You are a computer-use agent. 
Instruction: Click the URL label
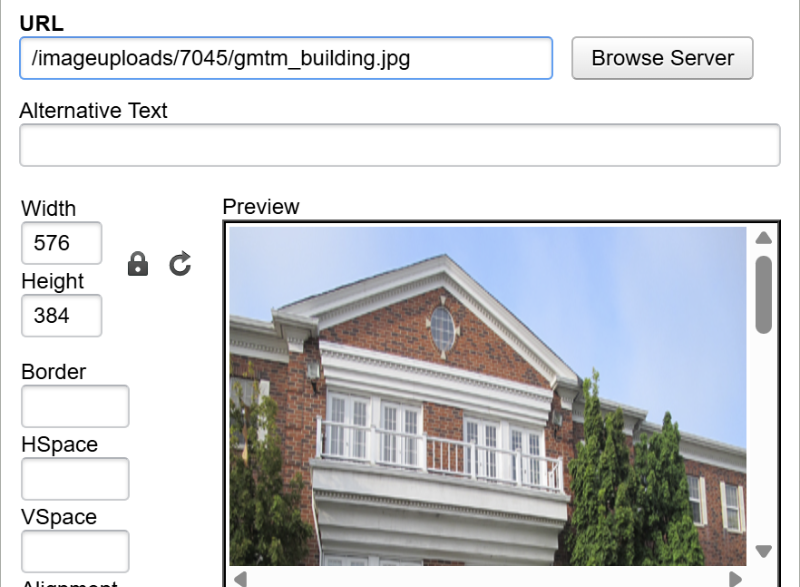[41, 23]
